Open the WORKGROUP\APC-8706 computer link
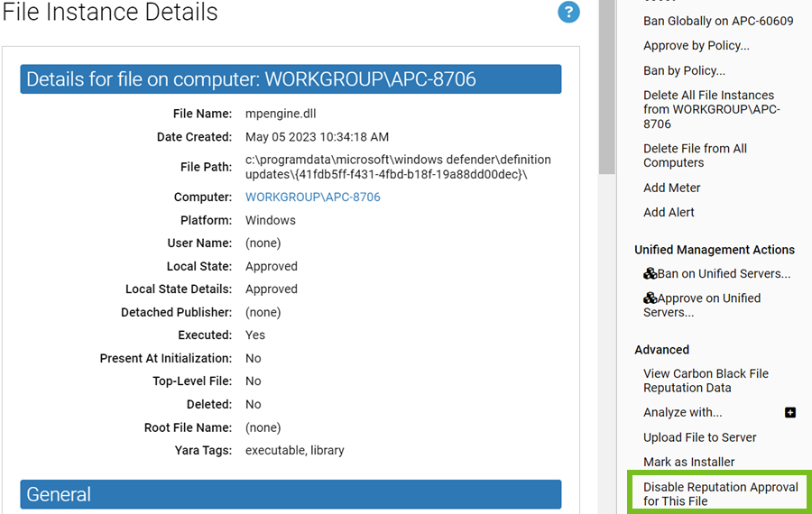812x514 pixels. (313, 197)
